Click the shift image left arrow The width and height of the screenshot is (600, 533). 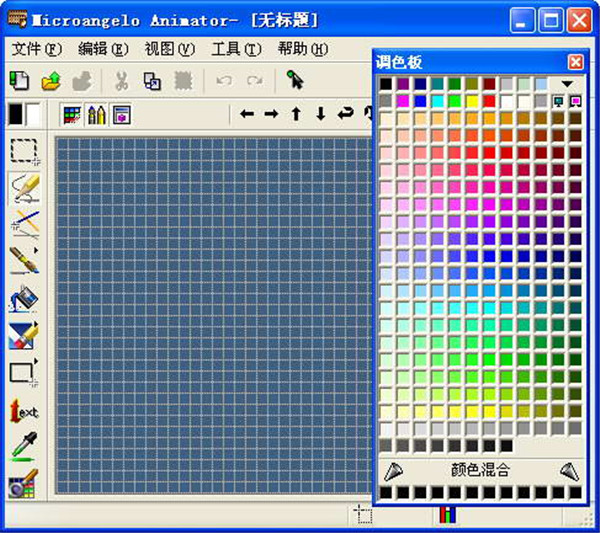(247, 114)
